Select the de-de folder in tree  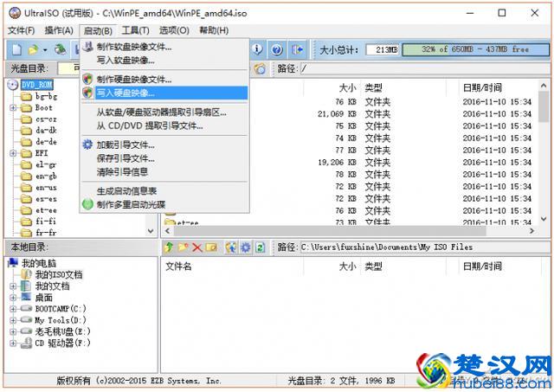[46, 142]
